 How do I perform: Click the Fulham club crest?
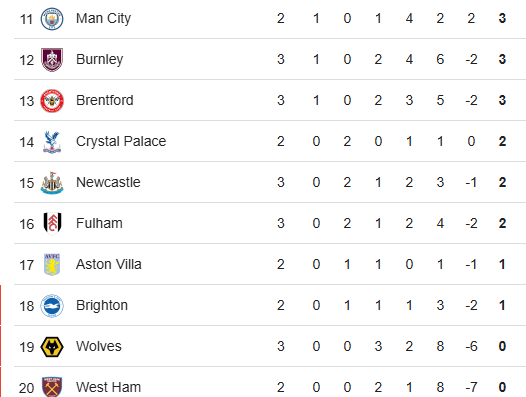pyautogui.click(x=52, y=224)
